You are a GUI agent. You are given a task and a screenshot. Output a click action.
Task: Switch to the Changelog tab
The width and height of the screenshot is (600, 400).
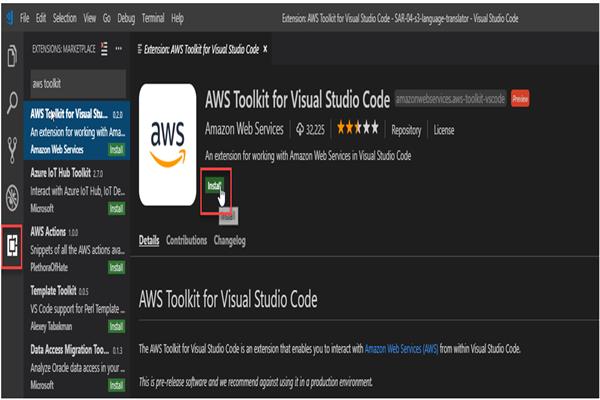(x=229, y=241)
